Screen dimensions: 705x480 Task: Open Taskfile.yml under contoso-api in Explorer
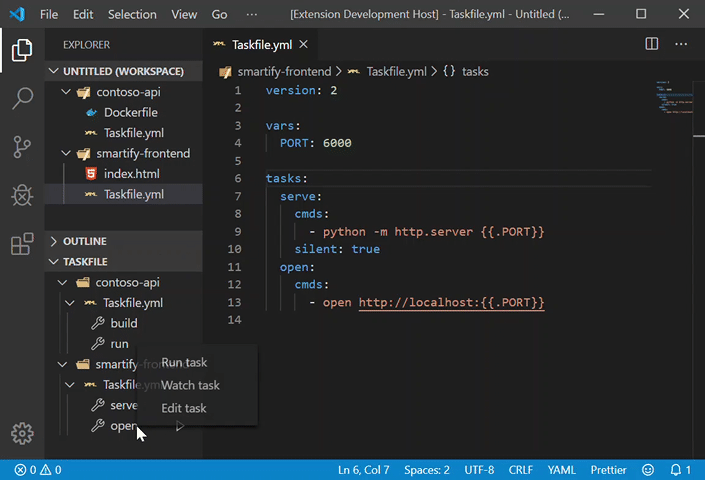pos(134,133)
